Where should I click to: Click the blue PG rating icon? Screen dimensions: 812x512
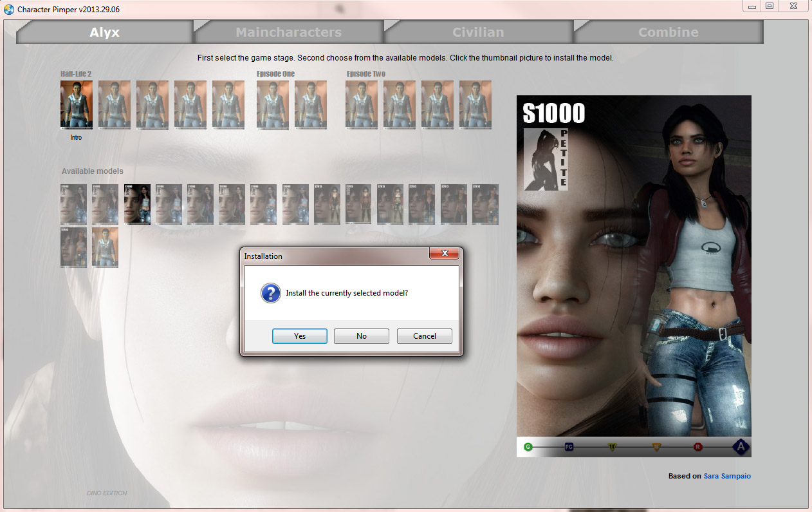point(569,446)
